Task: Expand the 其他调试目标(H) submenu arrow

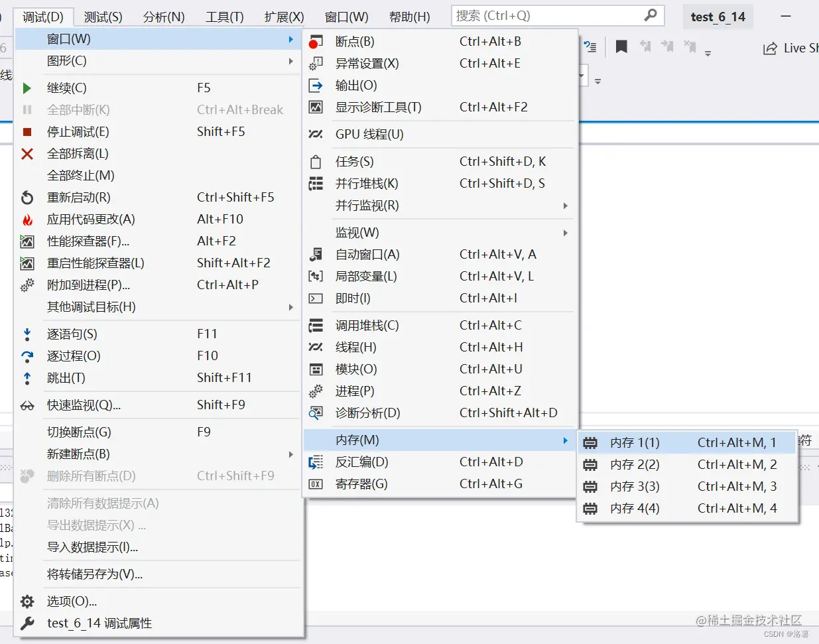Action: pos(290,307)
